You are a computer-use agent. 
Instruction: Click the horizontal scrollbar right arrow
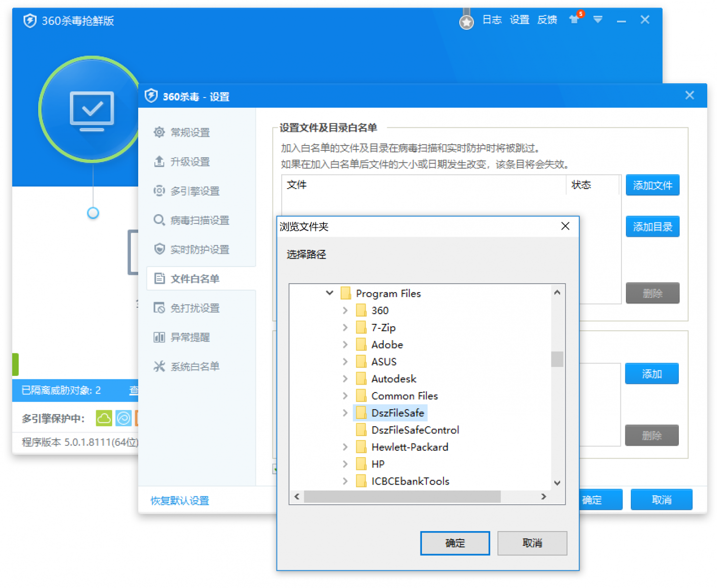click(543, 496)
